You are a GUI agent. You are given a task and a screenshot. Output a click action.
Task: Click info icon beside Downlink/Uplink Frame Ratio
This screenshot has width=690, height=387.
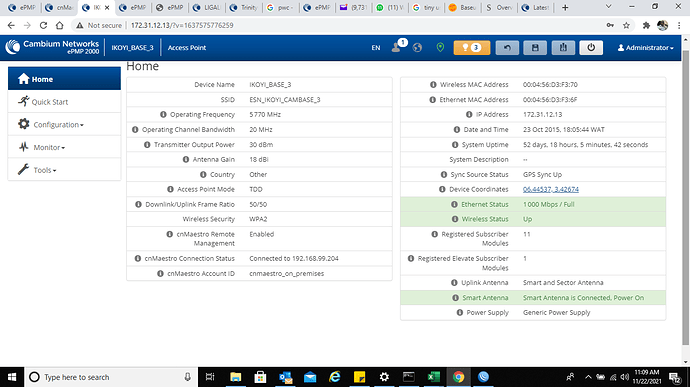[138, 204]
